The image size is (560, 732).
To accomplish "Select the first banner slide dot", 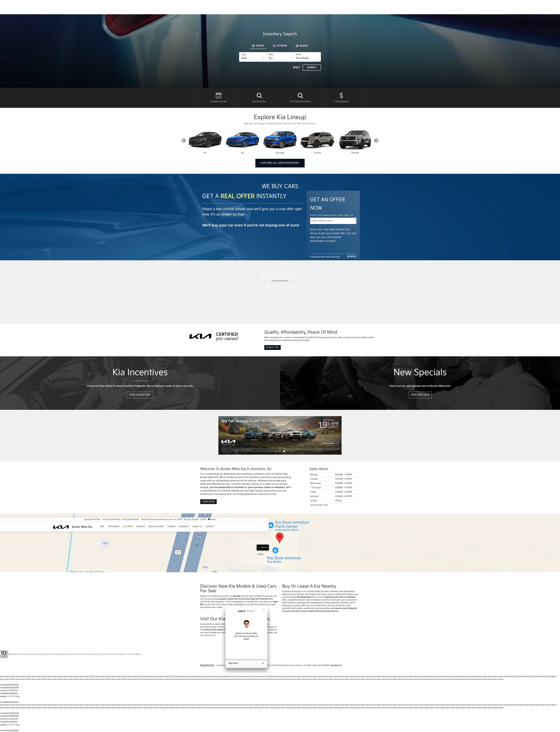I will click(x=276, y=451).
